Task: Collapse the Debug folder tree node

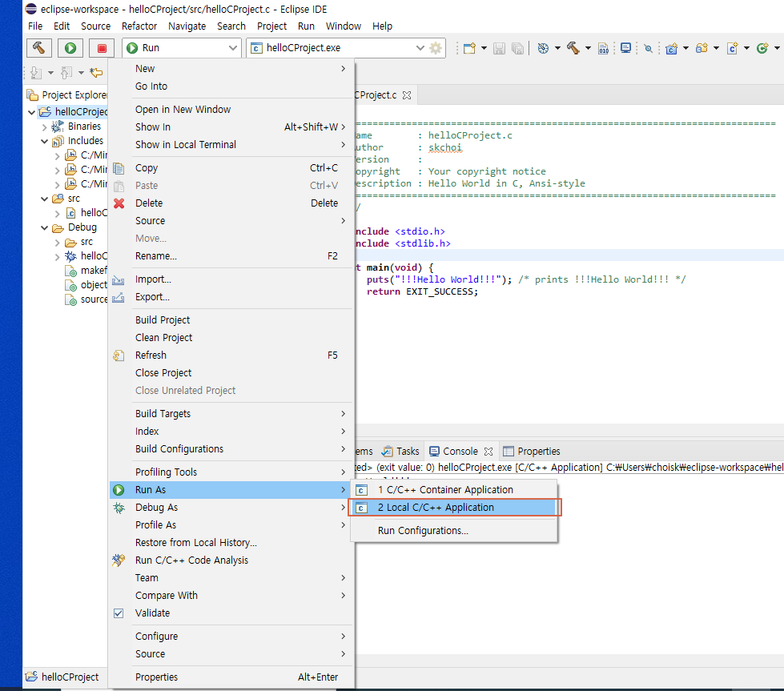Action: point(45,228)
